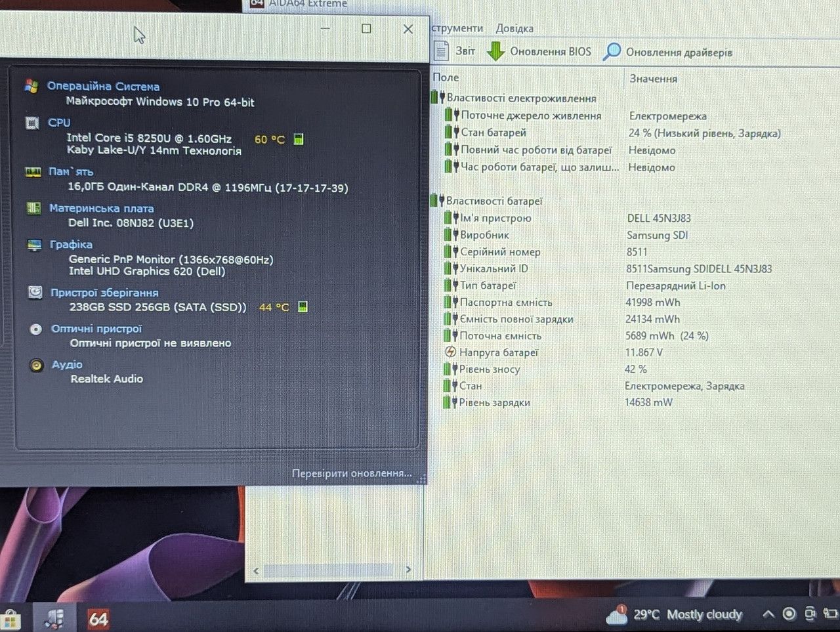Click the 16,0ГБ Один-Канал DDR4 memory line
Image resolution: width=840 pixels, height=632 pixels.
[x=208, y=188]
